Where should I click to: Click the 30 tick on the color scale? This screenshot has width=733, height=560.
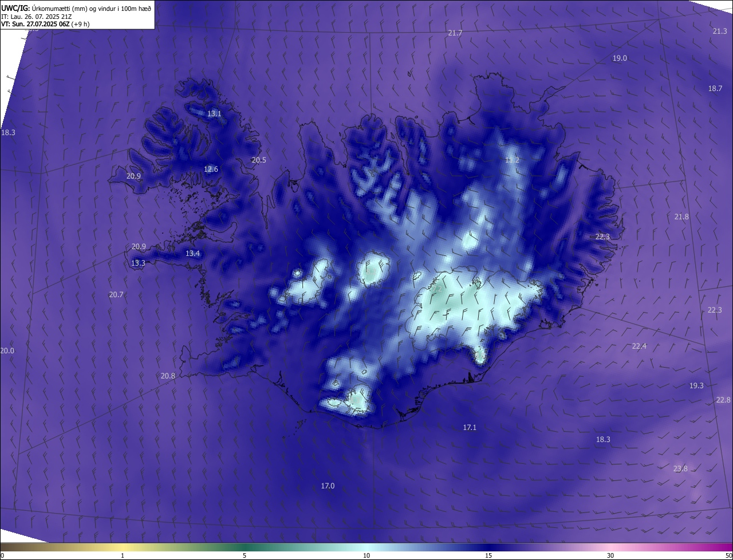point(610,555)
